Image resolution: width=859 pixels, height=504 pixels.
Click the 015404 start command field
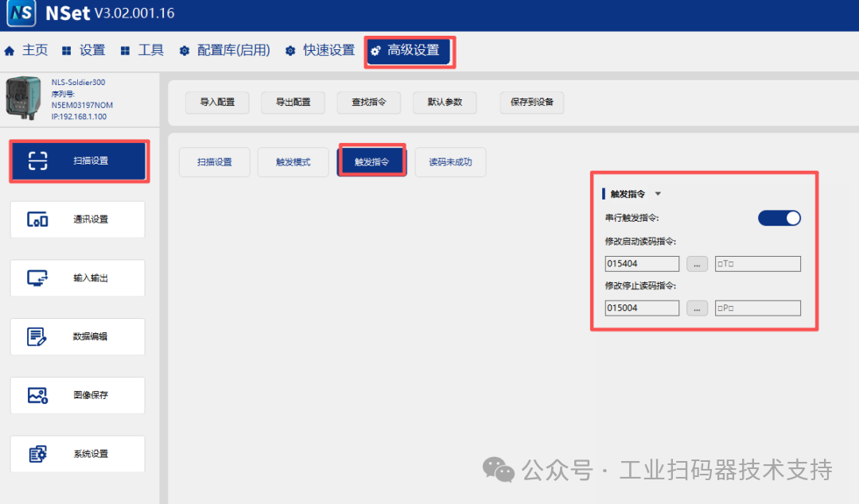642,263
